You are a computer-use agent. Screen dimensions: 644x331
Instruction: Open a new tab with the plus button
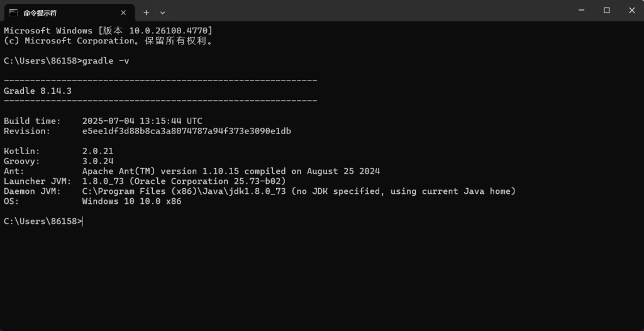pyautogui.click(x=146, y=12)
